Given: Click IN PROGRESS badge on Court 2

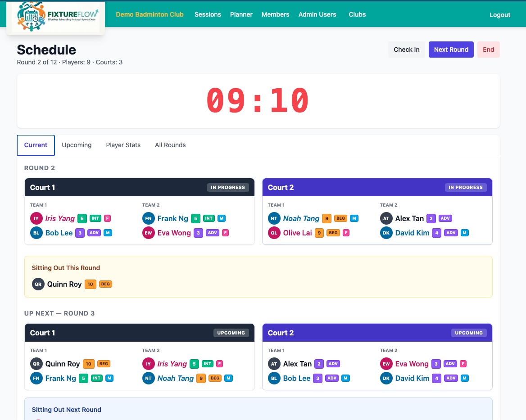Looking at the screenshot, I should (x=466, y=187).
